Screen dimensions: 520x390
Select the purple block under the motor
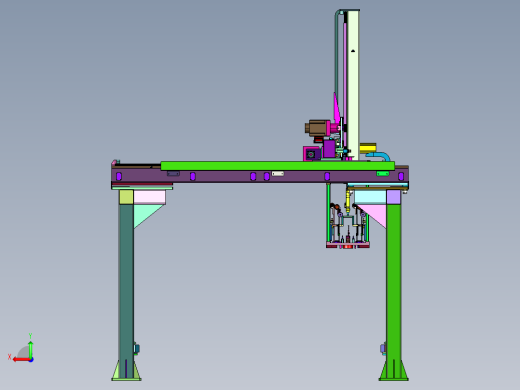[x=329, y=149]
